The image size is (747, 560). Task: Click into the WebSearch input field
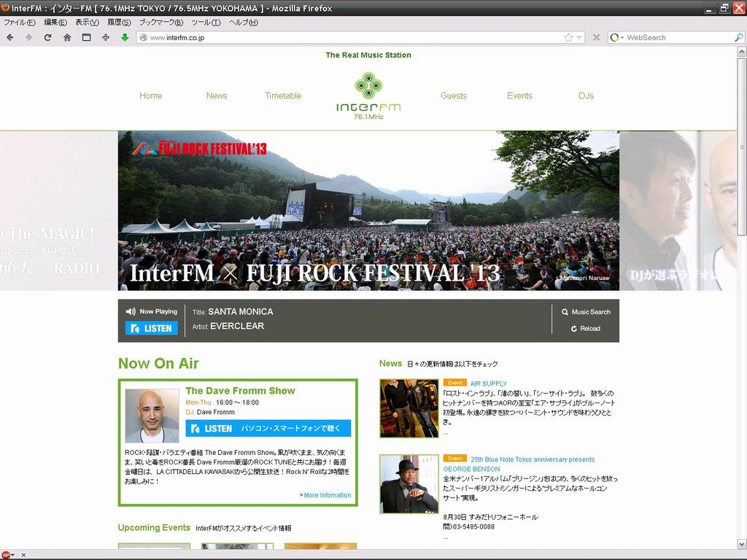click(679, 37)
